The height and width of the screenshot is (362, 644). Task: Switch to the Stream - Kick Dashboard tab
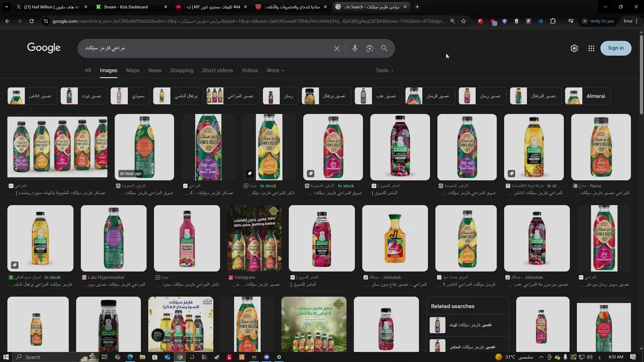tap(132, 7)
